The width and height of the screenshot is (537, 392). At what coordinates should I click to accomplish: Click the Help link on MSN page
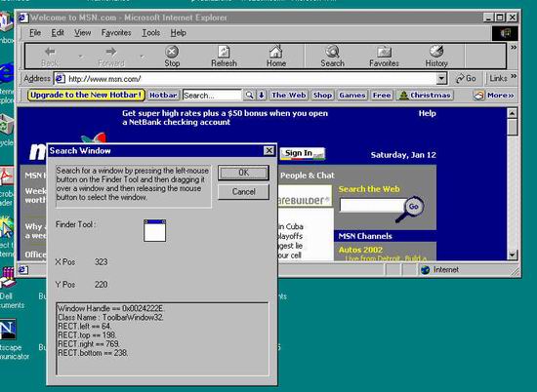pyautogui.click(x=427, y=113)
